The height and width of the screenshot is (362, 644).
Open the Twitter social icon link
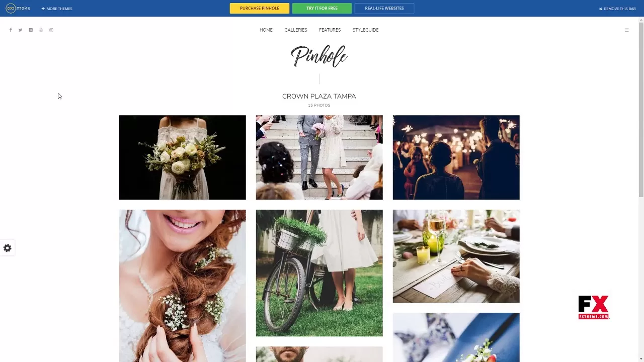[21, 30]
